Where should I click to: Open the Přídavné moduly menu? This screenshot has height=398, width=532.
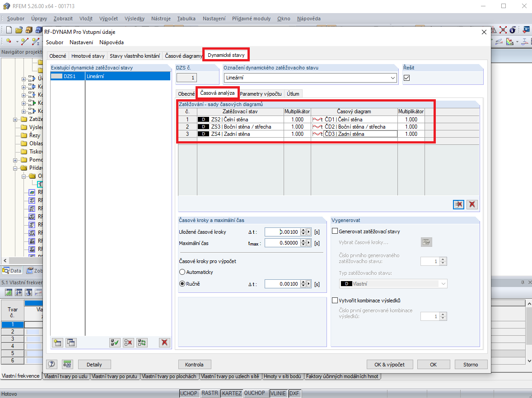(252, 19)
